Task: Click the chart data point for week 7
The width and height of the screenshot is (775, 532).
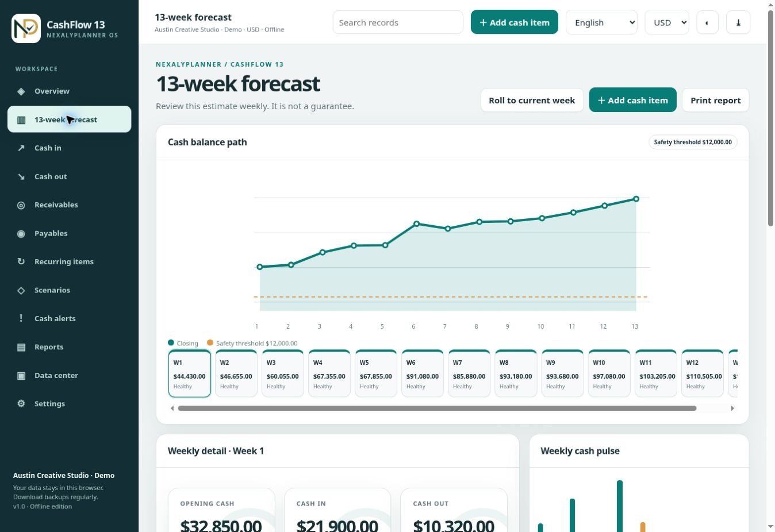Action: click(x=448, y=229)
